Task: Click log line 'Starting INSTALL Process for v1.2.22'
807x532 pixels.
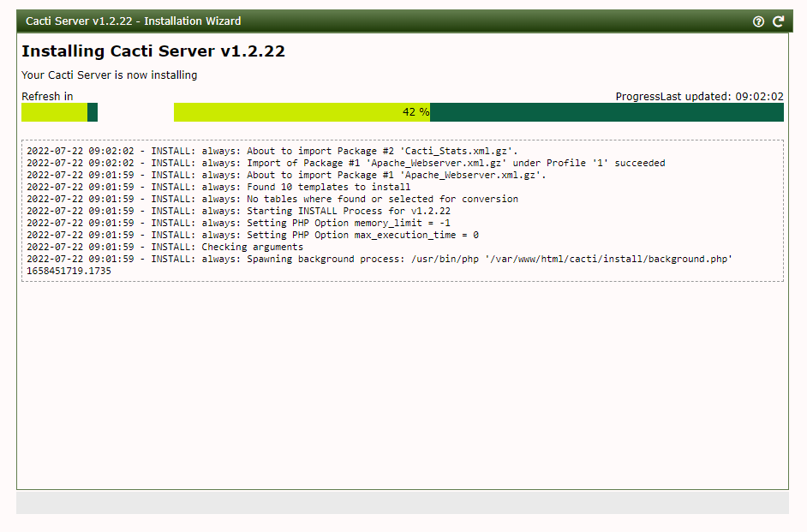Action: [x=238, y=211]
